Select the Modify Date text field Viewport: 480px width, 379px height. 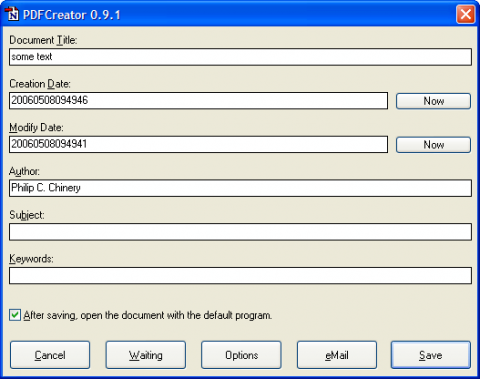point(198,144)
